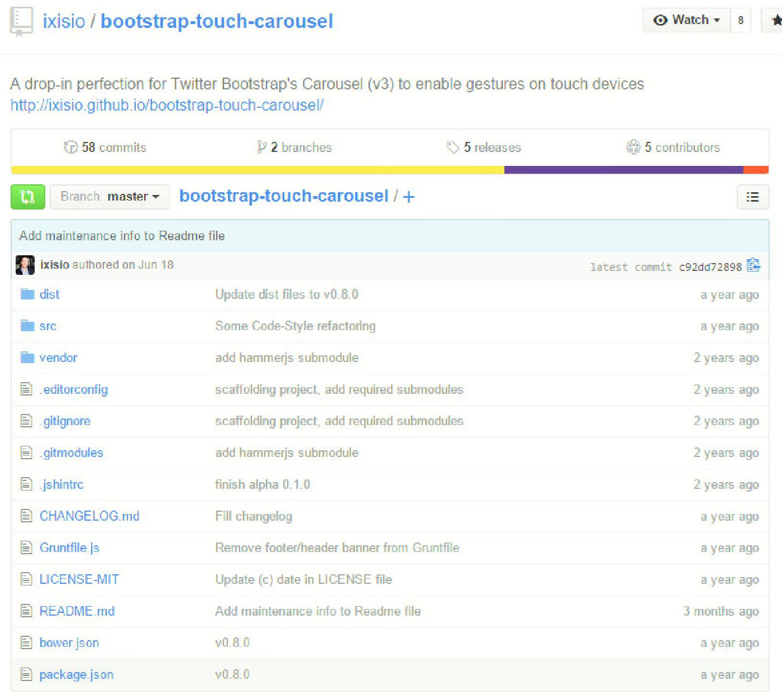Image resolution: width=782 pixels, height=700 pixels.
Task: Copy the latest commit SHA to clipboard
Action: tap(754, 265)
